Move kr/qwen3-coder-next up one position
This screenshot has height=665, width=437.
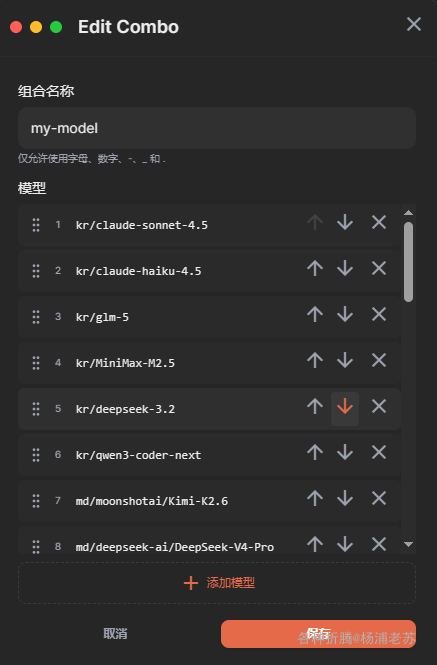tap(315, 453)
